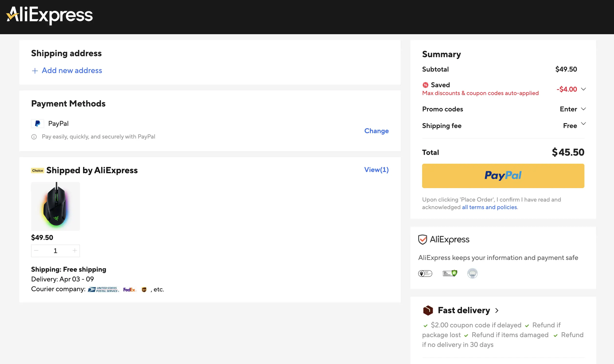Click the AliExpress shield security icon
614x364 pixels.
[422, 239]
